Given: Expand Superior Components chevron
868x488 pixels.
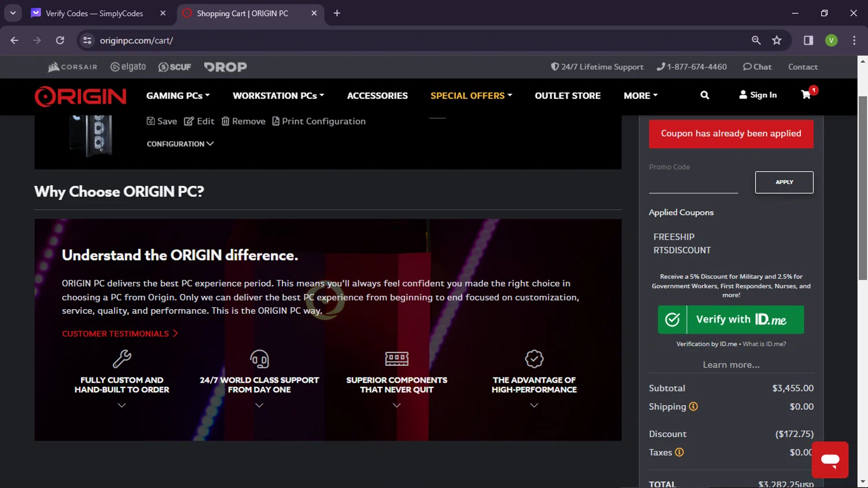Looking at the screenshot, I should coord(397,406).
